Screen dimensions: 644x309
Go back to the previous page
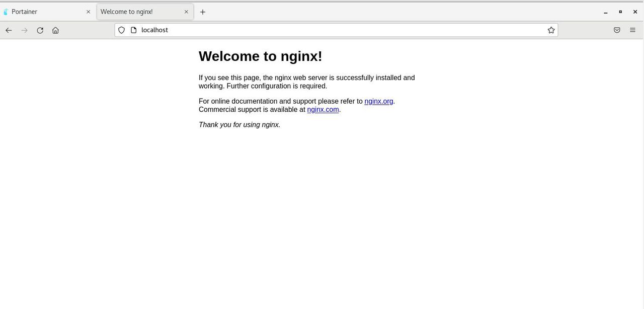click(x=9, y=30)
